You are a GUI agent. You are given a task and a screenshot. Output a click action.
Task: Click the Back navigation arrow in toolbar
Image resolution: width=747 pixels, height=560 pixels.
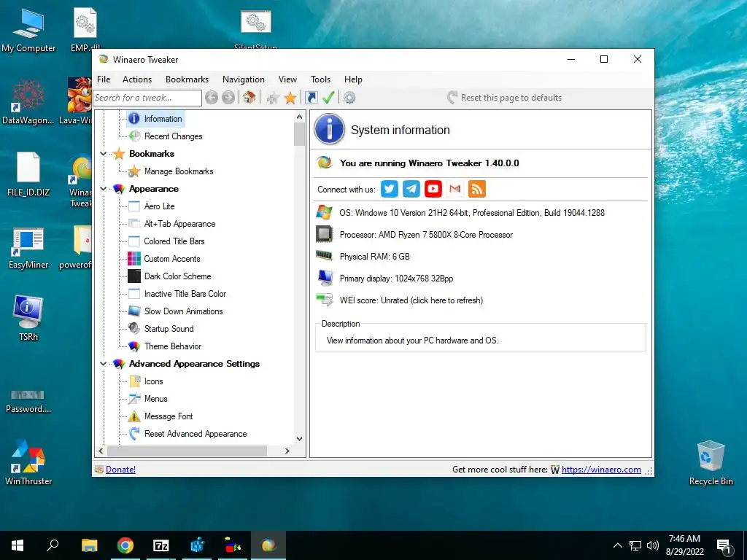(x=212, y=98)
